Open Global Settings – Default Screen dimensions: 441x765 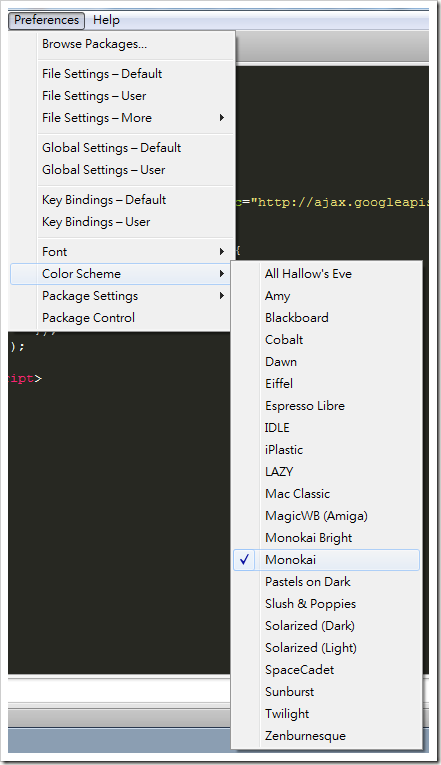tap(120, 148)
